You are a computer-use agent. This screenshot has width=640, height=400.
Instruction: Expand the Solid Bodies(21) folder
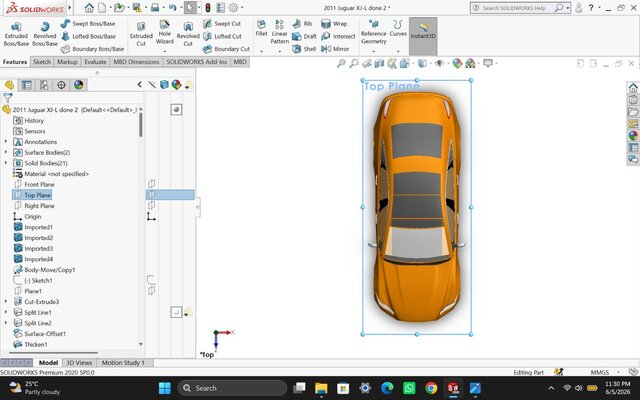6,163
